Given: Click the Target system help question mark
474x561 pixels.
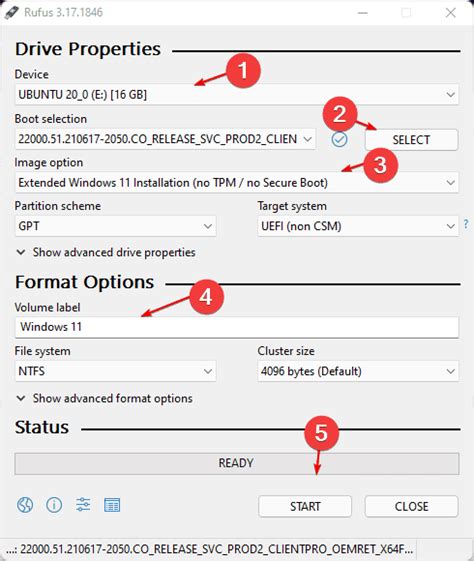Looking at the screenshot, I should (x=466, y=224).
